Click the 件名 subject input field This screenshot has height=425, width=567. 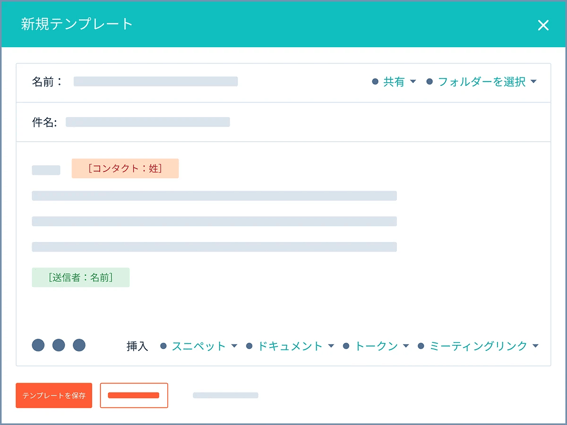coord(148,122)
